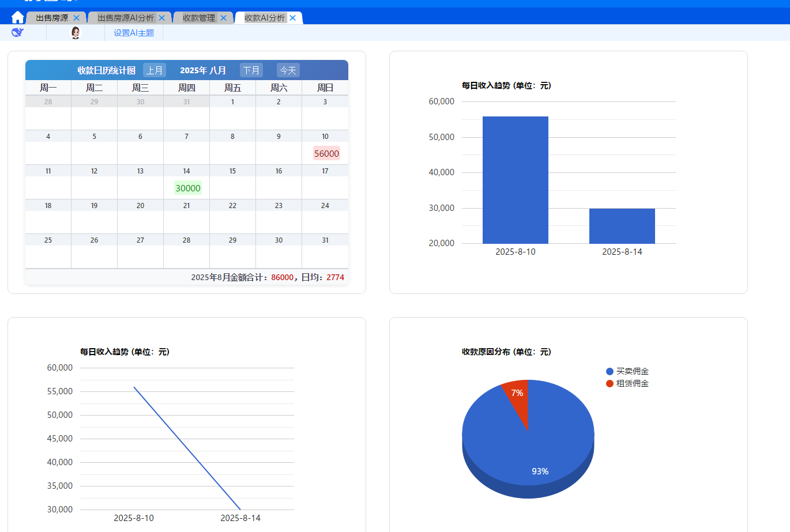Click the 30000 amount on August 14
The image size is (790, 532).
click(188, 188)
